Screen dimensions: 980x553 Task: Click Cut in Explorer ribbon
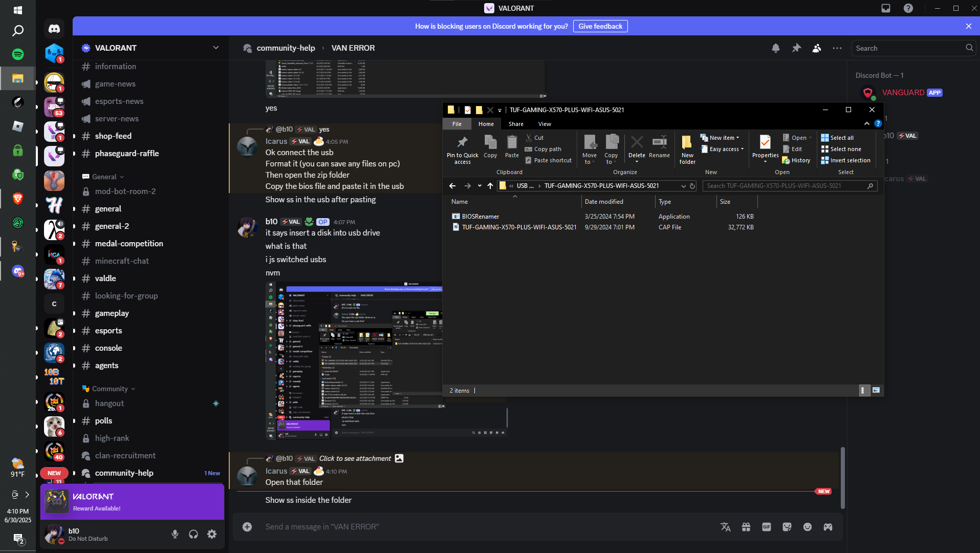click(534, 138)
